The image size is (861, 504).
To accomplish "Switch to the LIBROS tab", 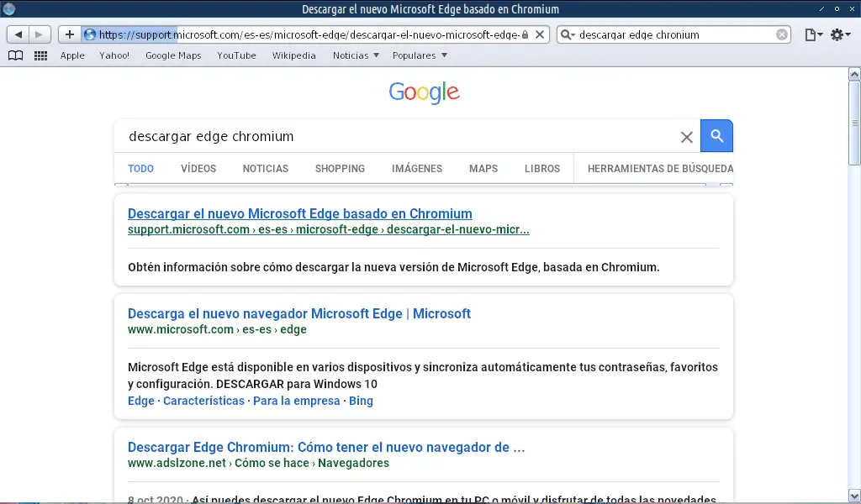I will click(542, 168).
